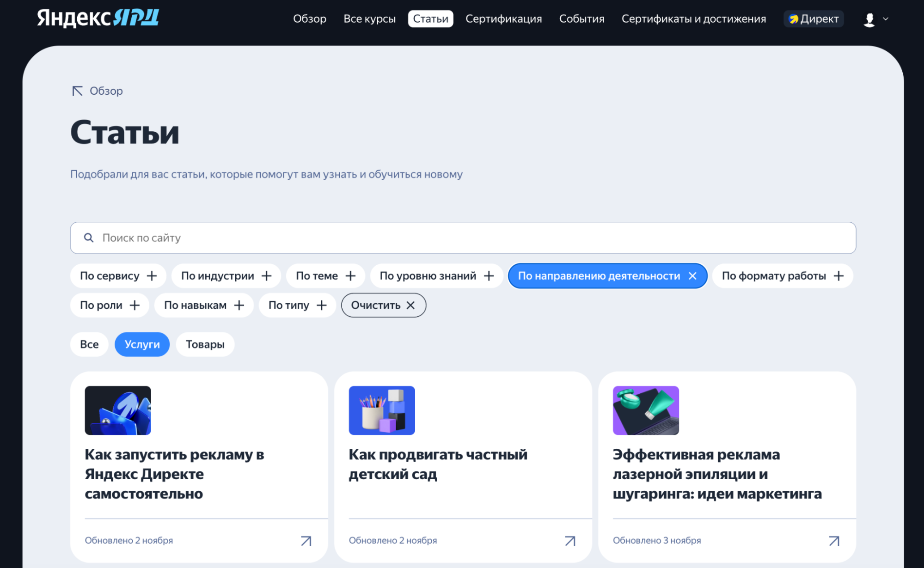Click the search magnifier icon
The height and width of the screenshot is (568, 924).
89,238
